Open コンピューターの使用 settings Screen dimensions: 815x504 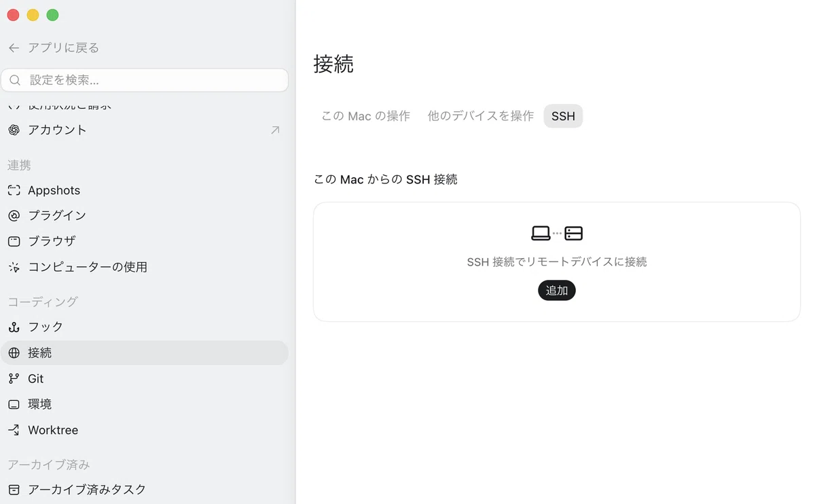click(145, 267)
